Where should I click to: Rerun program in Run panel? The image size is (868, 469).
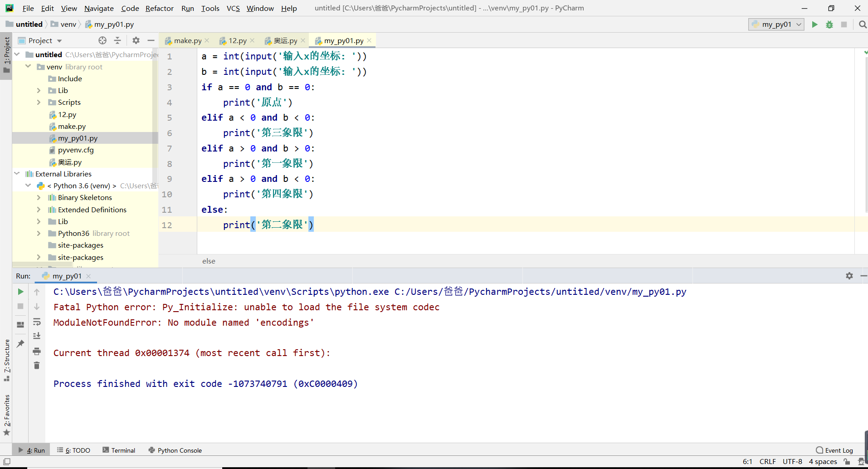[x=20, y=292]
